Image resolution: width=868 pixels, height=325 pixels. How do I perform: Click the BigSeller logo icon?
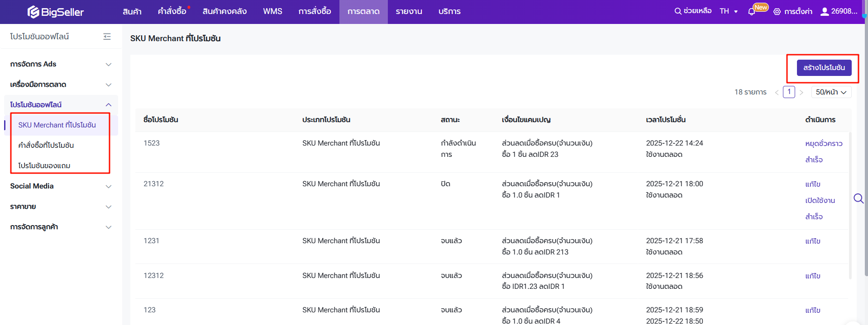pos(33,12)
